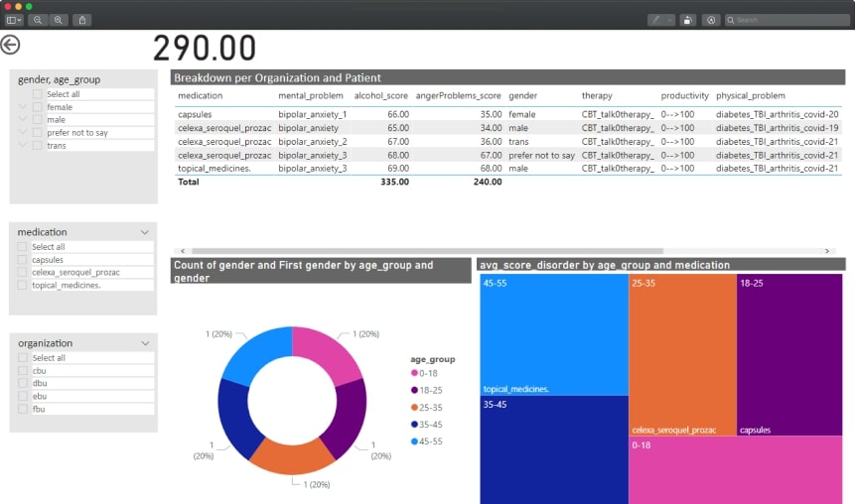
Task: Zoom out with the toolbar magnifier
Action: pos(38,20)
